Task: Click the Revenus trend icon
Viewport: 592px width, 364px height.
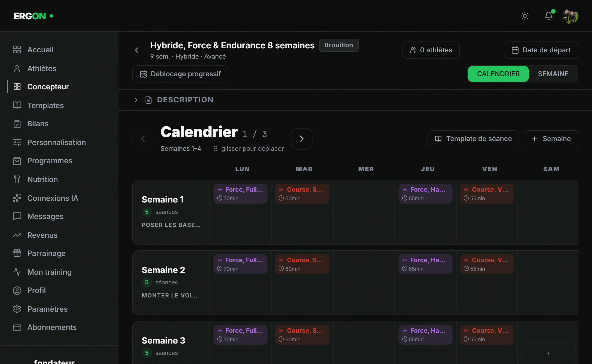Action: coord(17,235)
